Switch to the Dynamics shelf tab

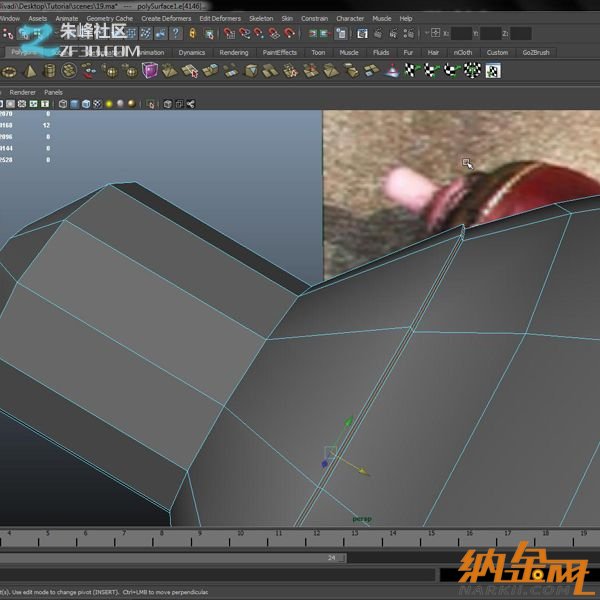[x=192, y=52]
